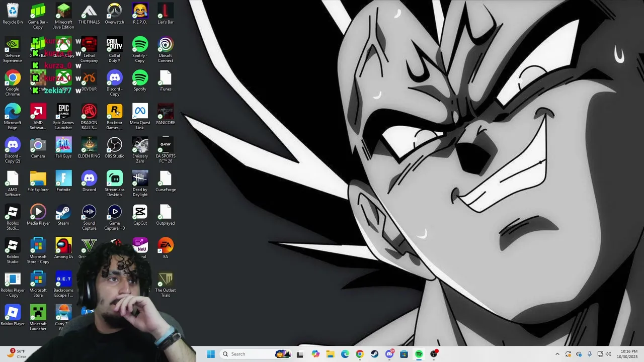Open Ubisoft Connect desktop icon

(166, 49)
